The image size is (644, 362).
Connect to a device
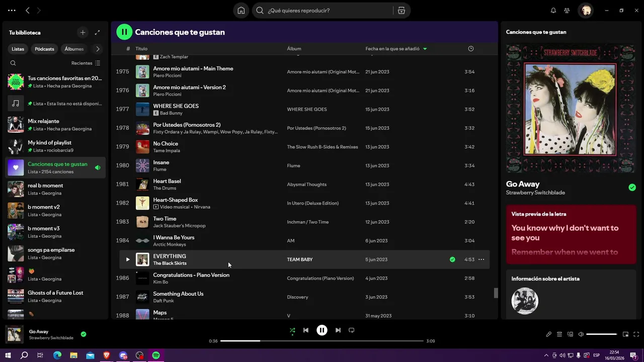click(570, 334)
